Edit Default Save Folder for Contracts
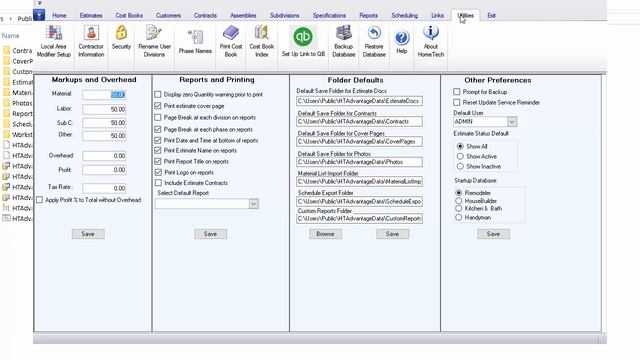 (360, 122)
